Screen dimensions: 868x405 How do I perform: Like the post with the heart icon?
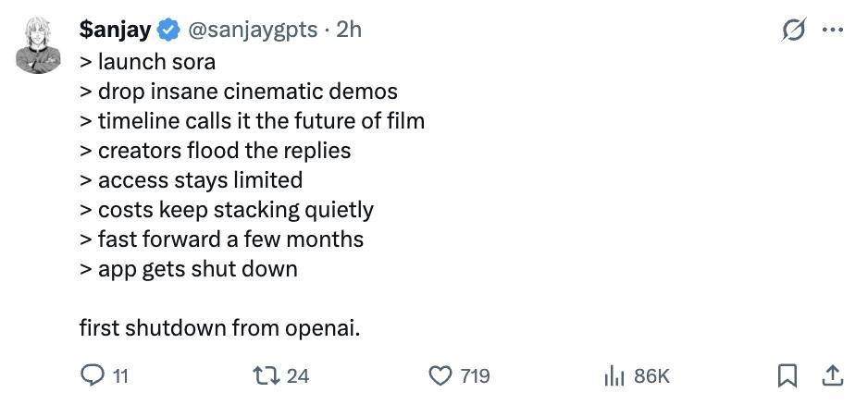point(440,375)
